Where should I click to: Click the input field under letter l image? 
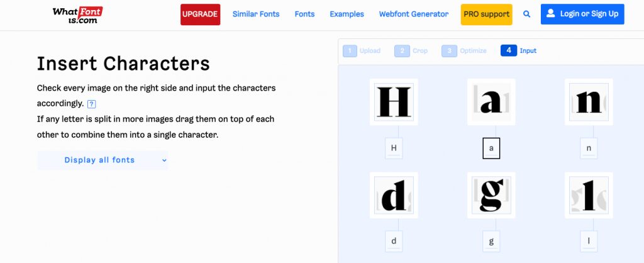point(589,242)
